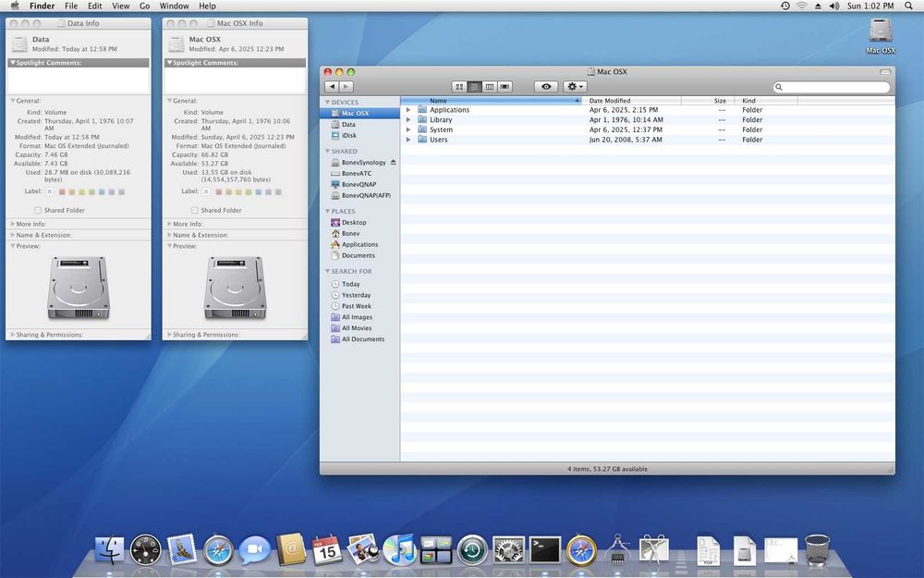Open the Window menu
Screen dimensions: 924x578
[x=175, y=6]
